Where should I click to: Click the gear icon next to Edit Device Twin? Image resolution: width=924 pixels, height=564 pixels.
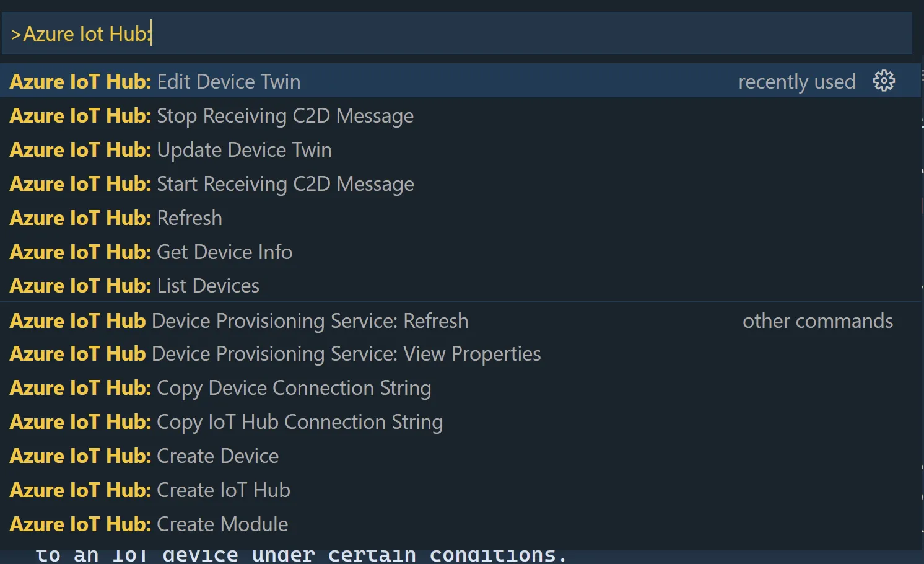[x=884, y=81]
